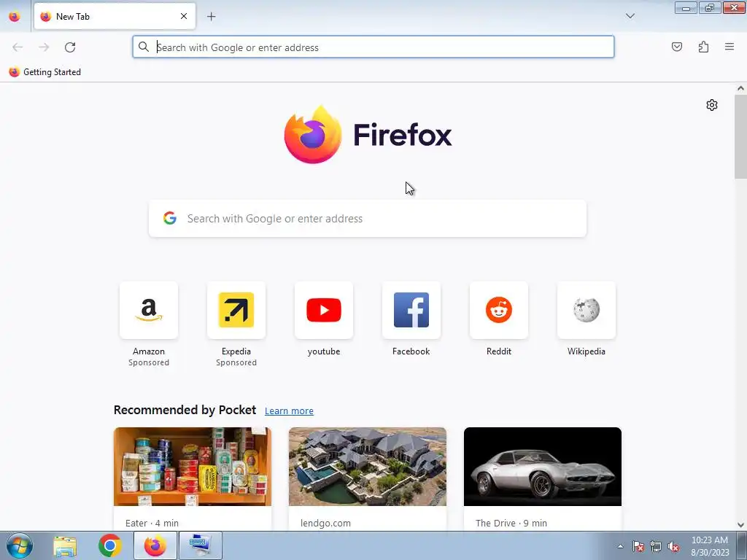Open a new tab with plus button
The width and height of the screenshot is (747, 560).
(211, 17)
